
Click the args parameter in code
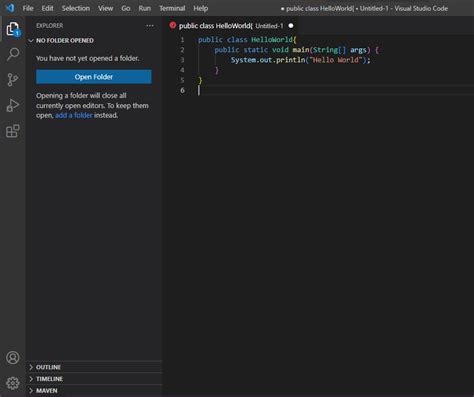(x=358, y=50)
